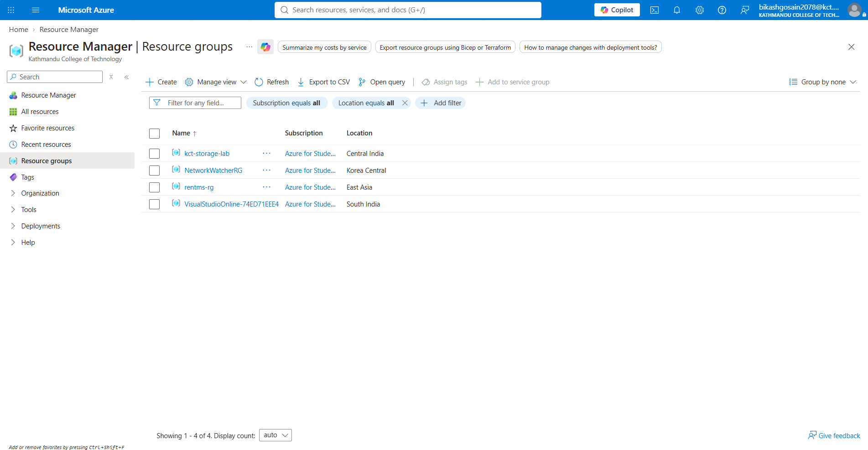
Task: Clear the sidebar search box
Action: tap(111, 77)
